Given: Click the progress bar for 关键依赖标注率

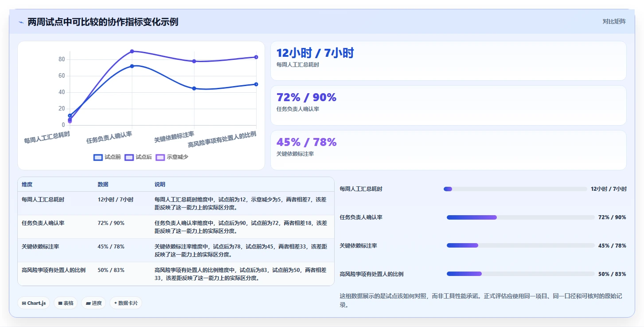Looking at the screenshot, I should click(520, 245).
